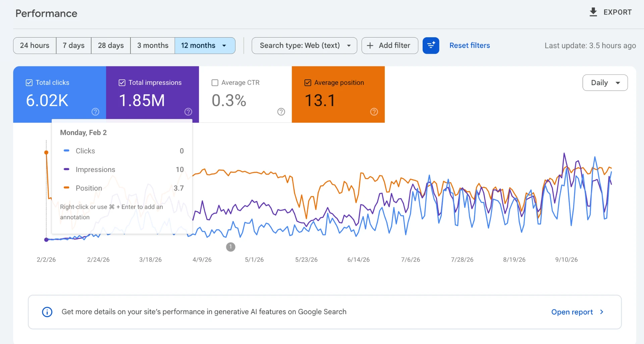Select the 24 hours date range

[x=35, y=45]
